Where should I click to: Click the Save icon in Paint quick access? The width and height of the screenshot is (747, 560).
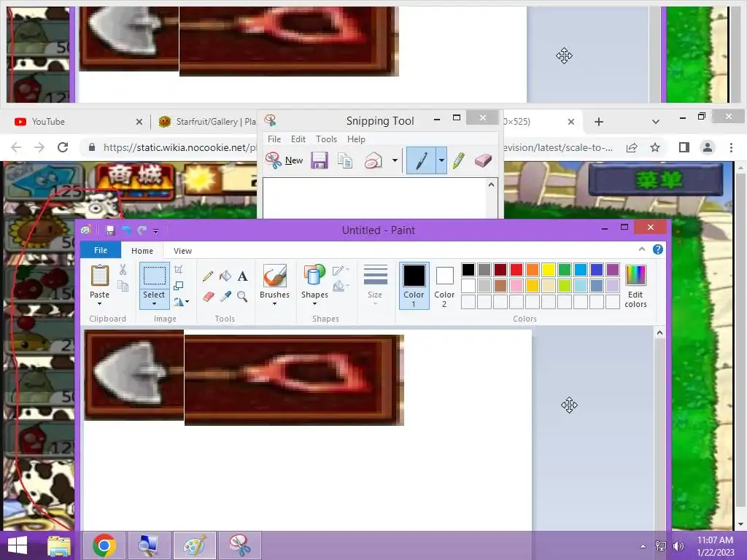[110, 230]
